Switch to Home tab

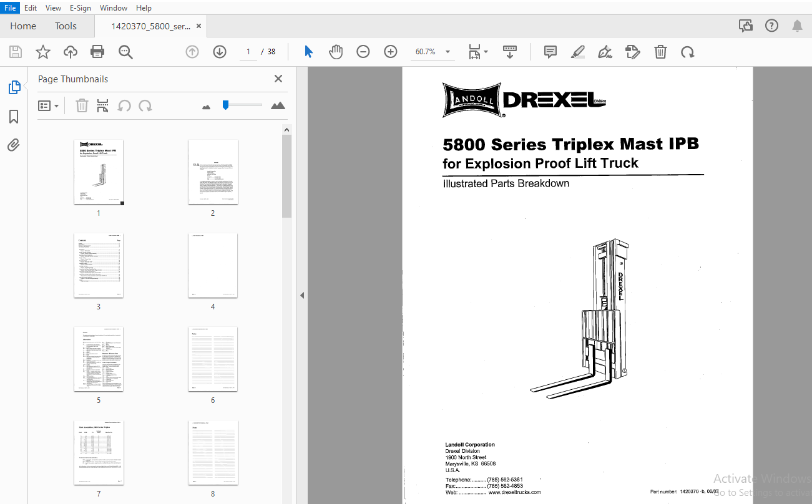pos(23,26)
